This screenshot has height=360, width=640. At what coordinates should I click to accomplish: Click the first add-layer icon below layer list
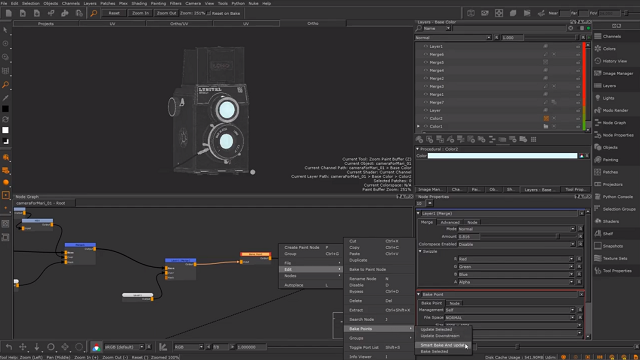click(419, 140)
